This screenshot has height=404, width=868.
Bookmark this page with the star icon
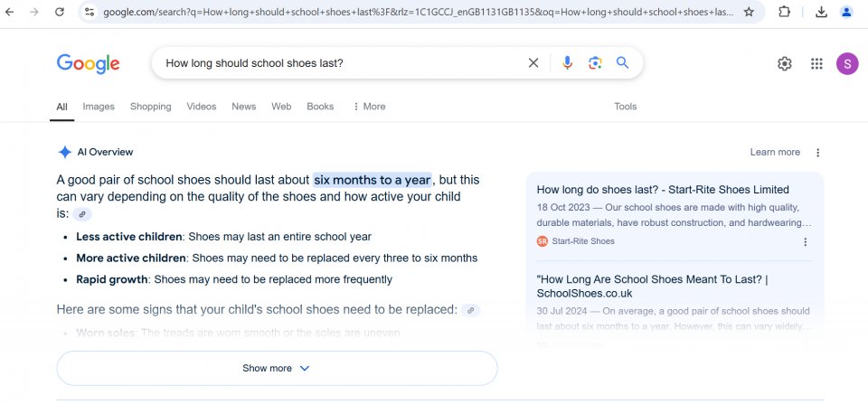[x=749, y=12]
